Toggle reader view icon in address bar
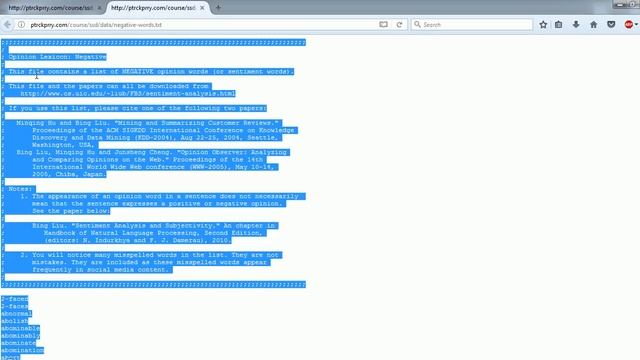This screenshot has width=640, height=360. click(383, 24)
